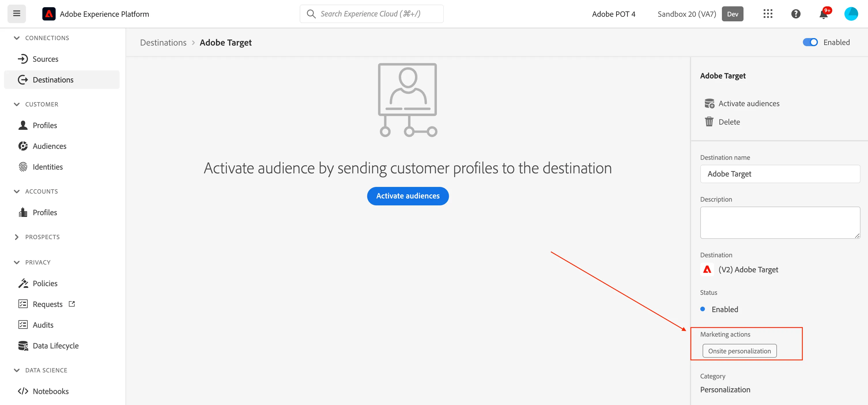Collapse the CUSTOMER section
The height and width of the screenshot is (405, 868).
coord(16,104)
